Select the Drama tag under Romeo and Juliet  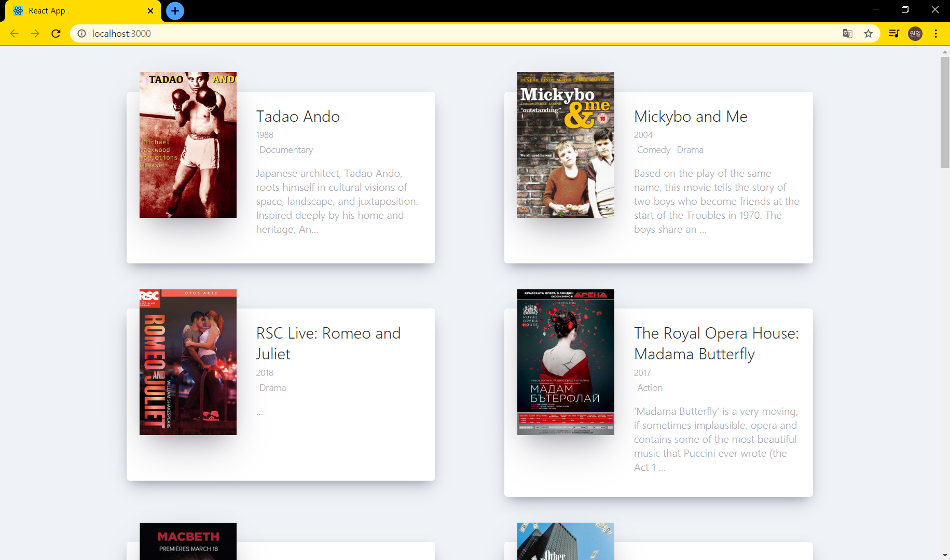tap(272, 388)
